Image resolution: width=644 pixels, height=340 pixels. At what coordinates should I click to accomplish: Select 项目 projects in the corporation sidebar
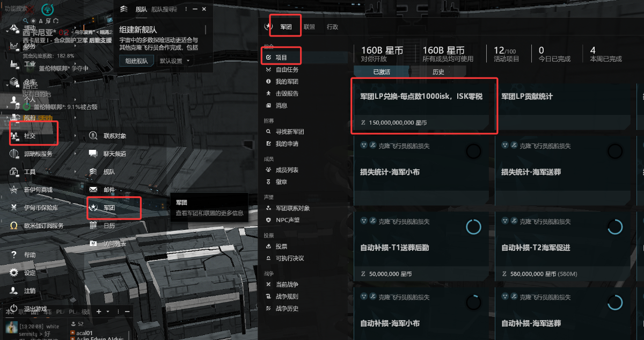click(281, 57)
